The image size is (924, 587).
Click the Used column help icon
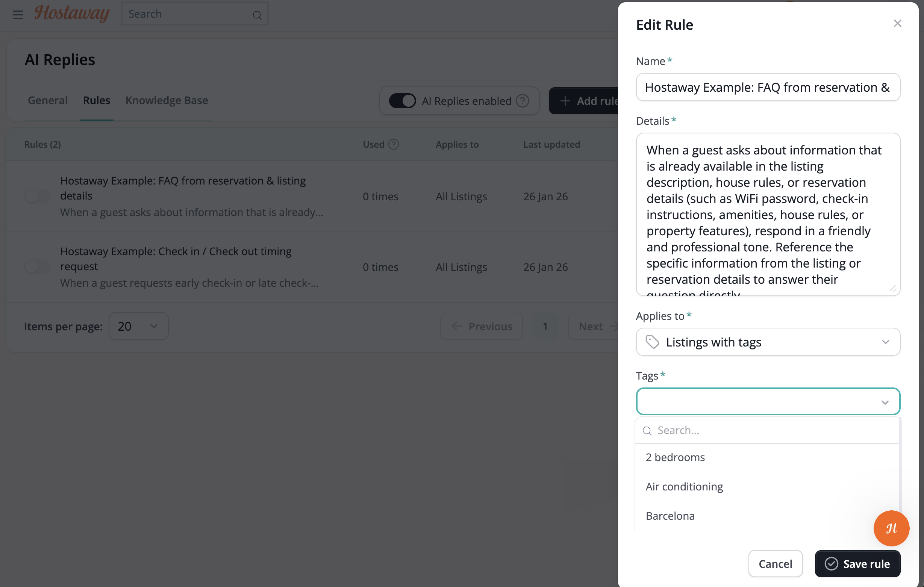pyautogui.click(x=393, y=144)
